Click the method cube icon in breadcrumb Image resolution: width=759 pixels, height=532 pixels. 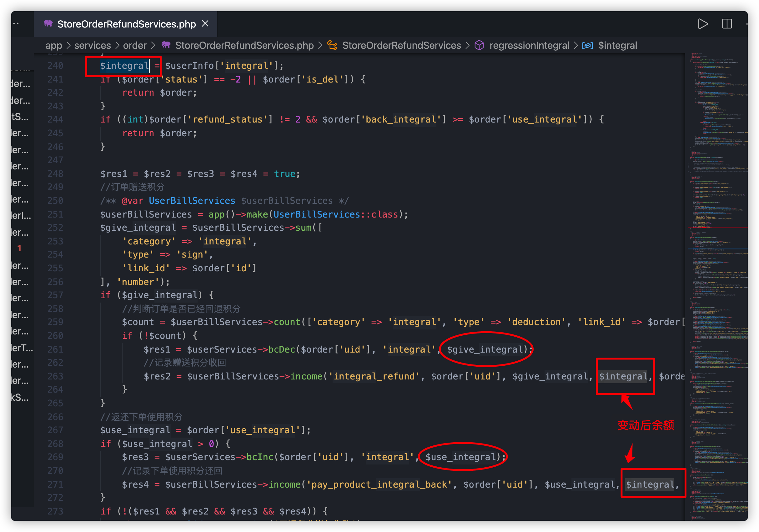pyautogui.click(x=479, y=45)
